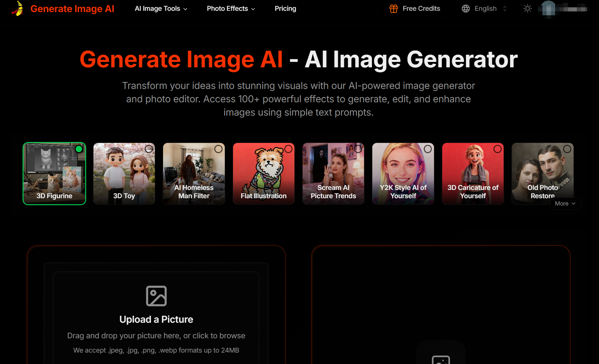The image size is (599, 364).
Task: Go to the Pricing page
Action: click(x=285, y=9)
